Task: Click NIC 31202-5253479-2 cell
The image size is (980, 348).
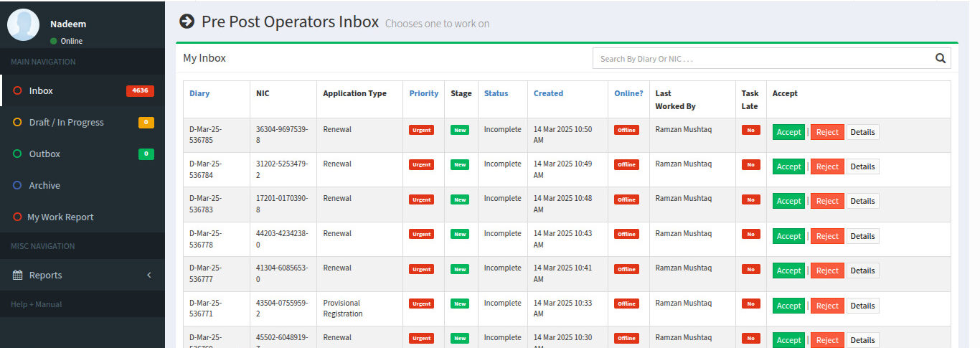Action: pos(282,170)
